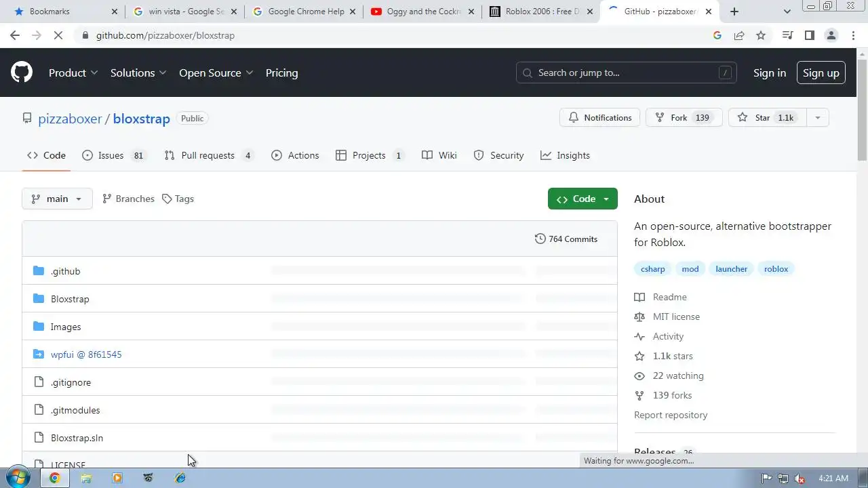Click Sign in
The height and width of the screenshot is (488, 868).
[770, 73]
